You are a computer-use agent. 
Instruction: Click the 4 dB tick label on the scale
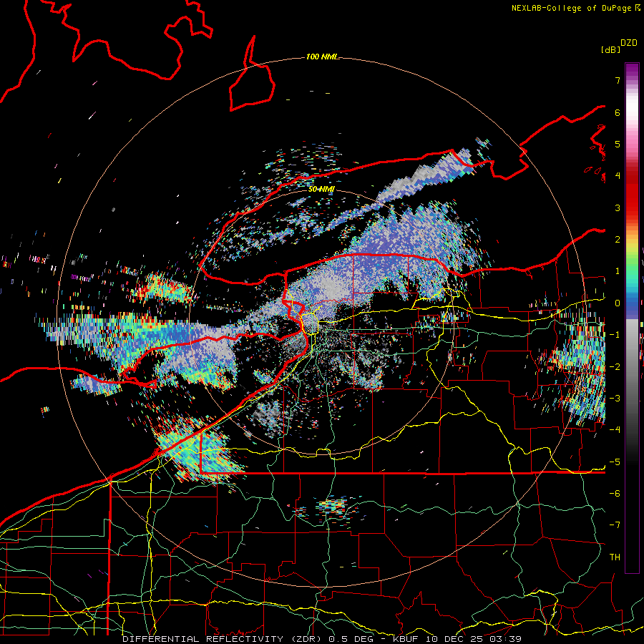(x=618, y=176)
